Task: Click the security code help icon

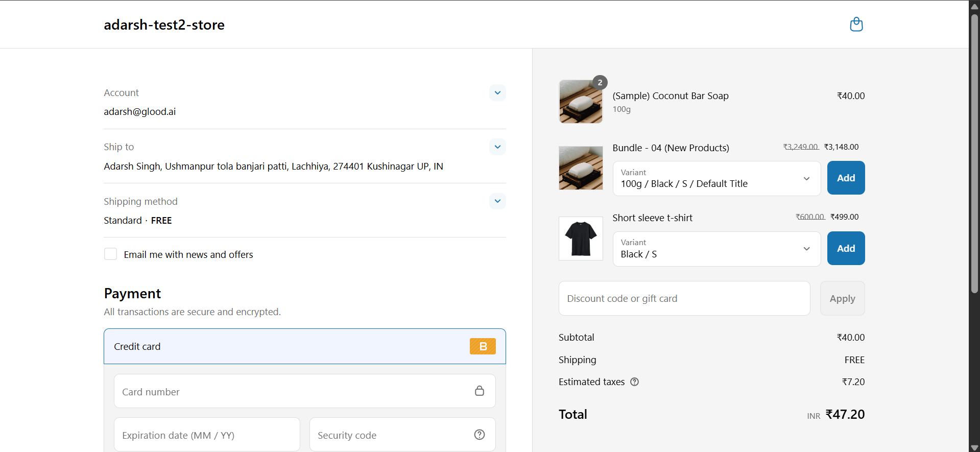Action: 479,435
